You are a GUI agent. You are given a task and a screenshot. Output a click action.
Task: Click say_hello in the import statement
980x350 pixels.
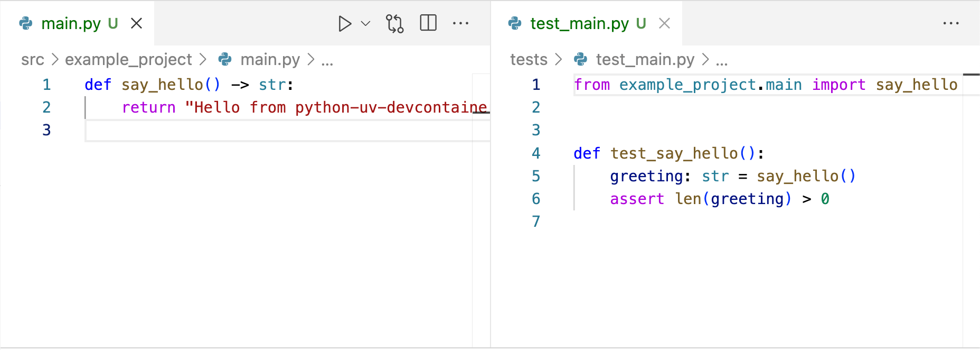pyautogui.click(x=916, y=85)
